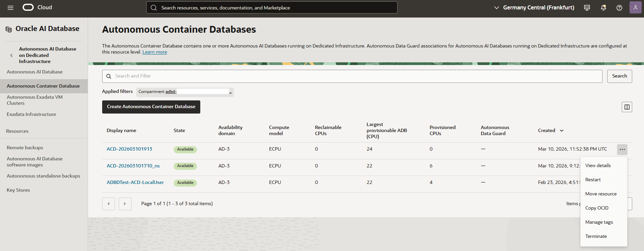Focus the top global search field
This screenshot has height=251, width=644.
point(272,7)
